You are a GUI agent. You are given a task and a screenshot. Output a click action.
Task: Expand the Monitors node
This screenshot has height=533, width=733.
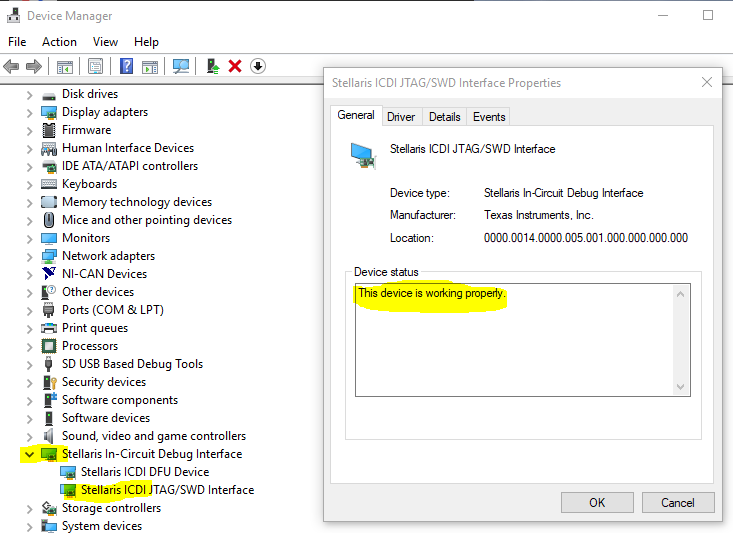click(x=29, y=239)
